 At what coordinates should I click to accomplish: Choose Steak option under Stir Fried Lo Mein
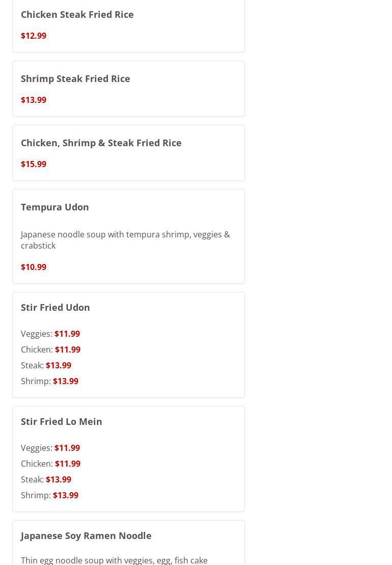[x=46, y=479]
